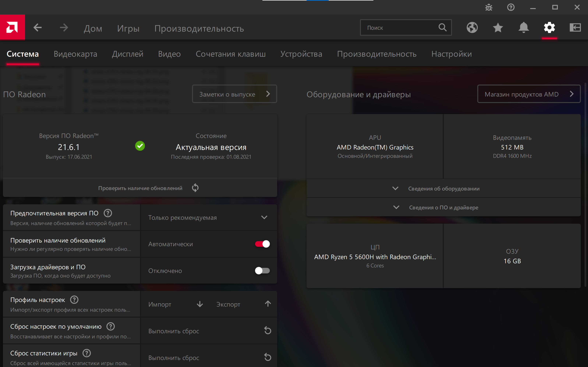Expand Сведения о ПО и драйвере section

[x=444, y=207]
